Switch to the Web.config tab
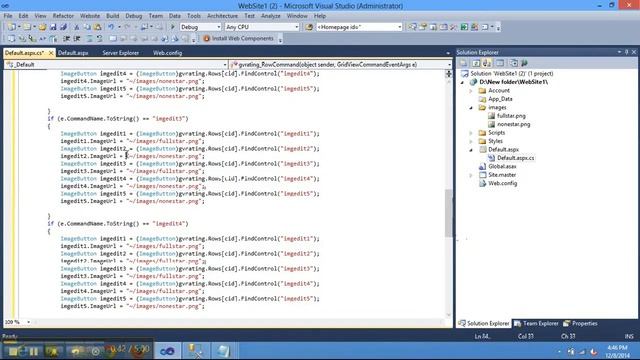This screenshot has width=640, height=360. [167, 53]
